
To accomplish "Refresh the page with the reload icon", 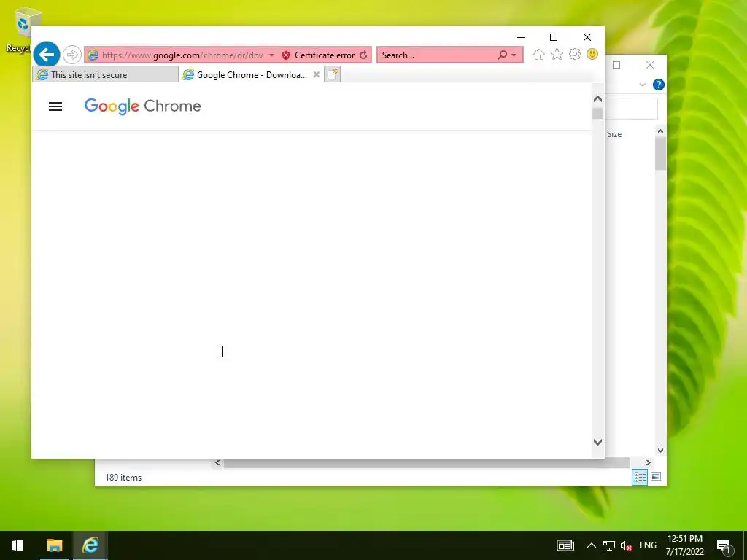I will coord(363,55).
